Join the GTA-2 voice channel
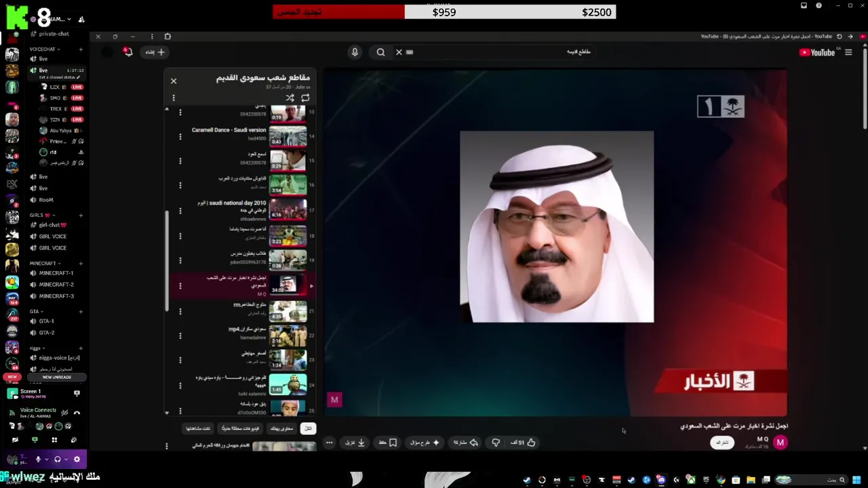Image resolution: width=868 pixels, height=488 pixels. click(x=57, y=333)
